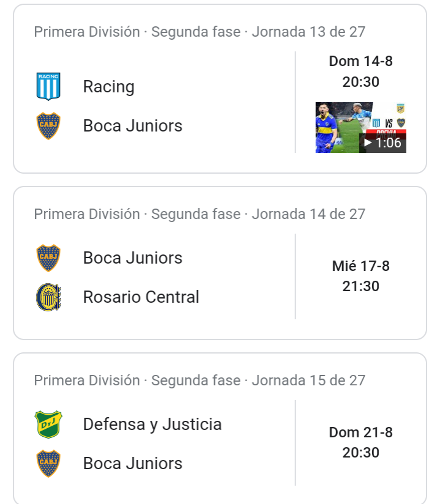The width and height of the screenshot is (440, 504).
Task: Open the Racing team name link
Action: click(109, 87)
